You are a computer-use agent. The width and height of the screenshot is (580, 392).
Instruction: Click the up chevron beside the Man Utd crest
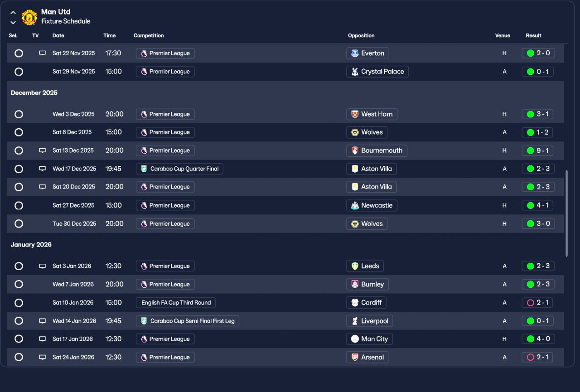pyautogui.click(x=13, y=13)
